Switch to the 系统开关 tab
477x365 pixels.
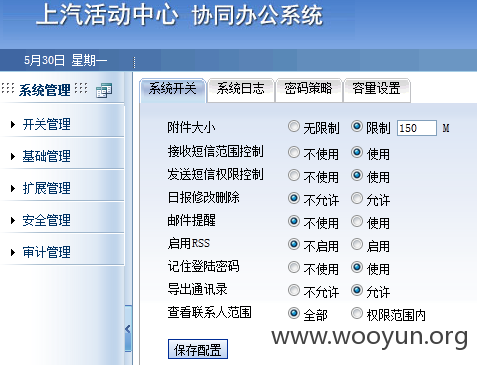[172, 90]
